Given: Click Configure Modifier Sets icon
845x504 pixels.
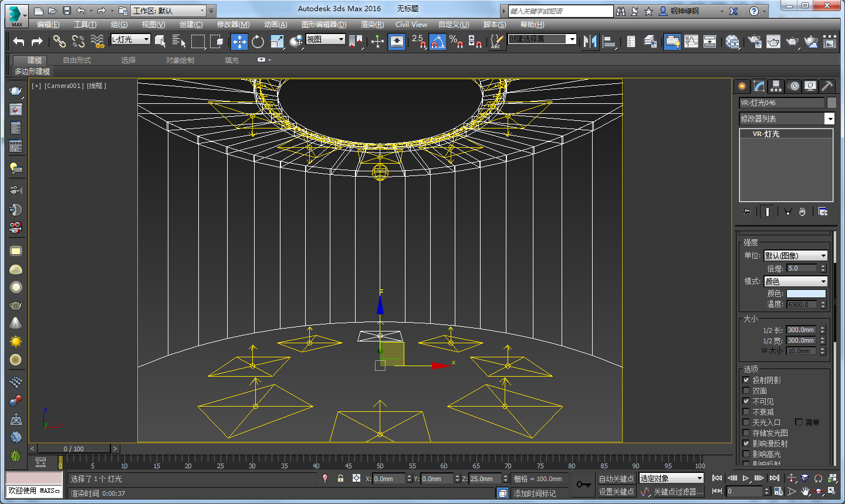Looking at the screenshot, I should 823,211.
